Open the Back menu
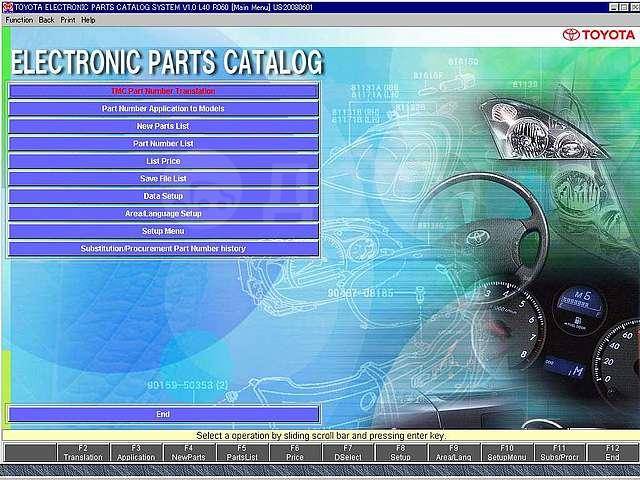 47,20
